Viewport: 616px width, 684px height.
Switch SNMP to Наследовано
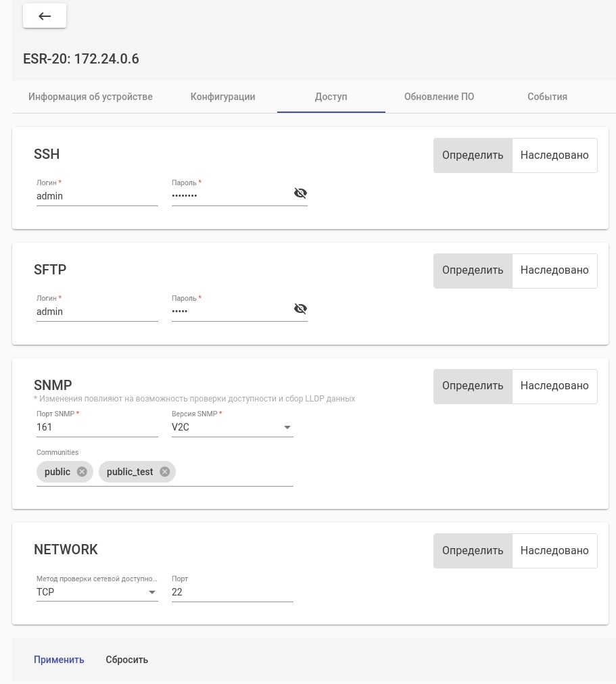[554, 386]
